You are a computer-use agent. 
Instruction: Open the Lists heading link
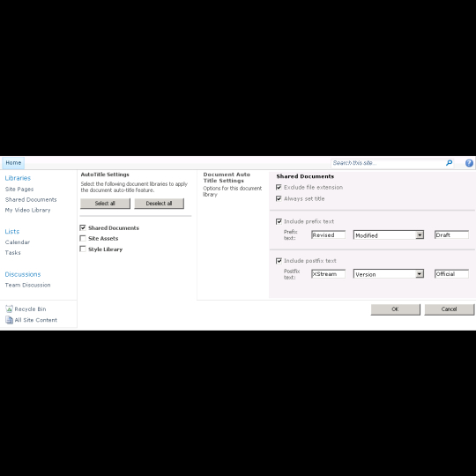pyautogui.click(x=12, y=231)
